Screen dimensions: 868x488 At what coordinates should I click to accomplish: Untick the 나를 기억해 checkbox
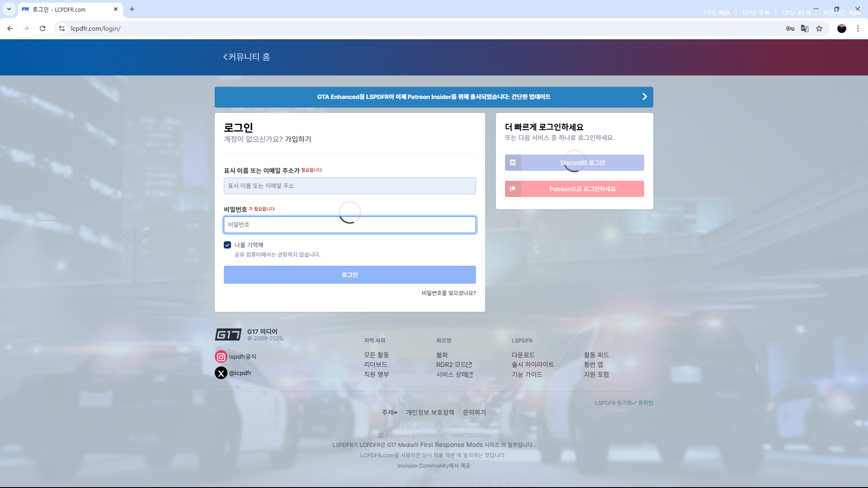(227, 245)
